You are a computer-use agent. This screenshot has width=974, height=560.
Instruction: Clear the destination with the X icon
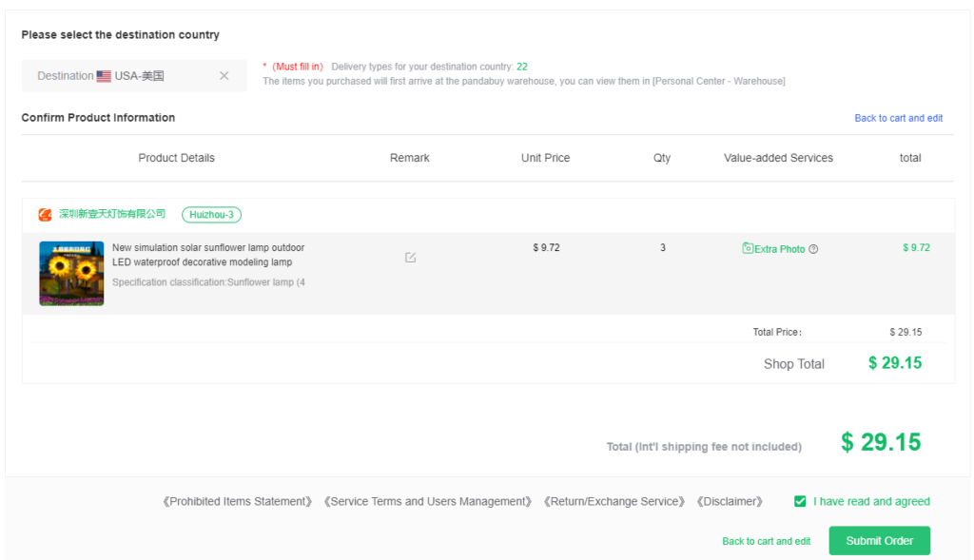(224, 75)
